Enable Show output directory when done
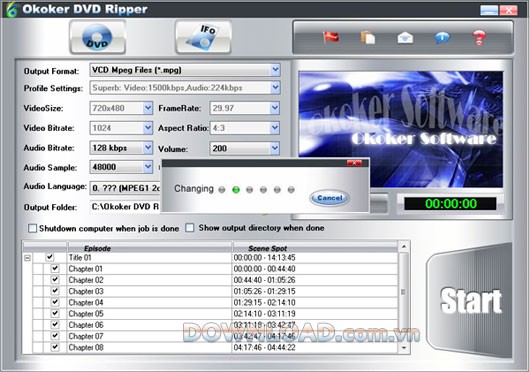The width and height of the screenshot is (530, 372). click(x=190, y=228)
